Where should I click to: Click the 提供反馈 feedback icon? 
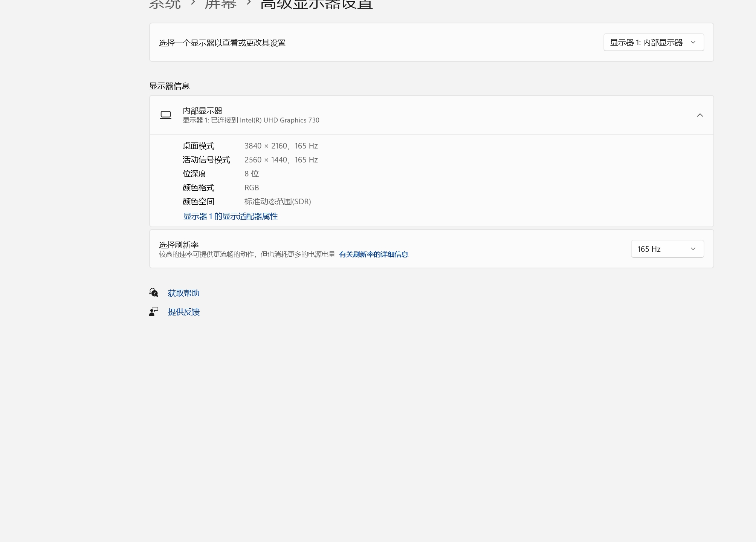click(x=154, y=311)
